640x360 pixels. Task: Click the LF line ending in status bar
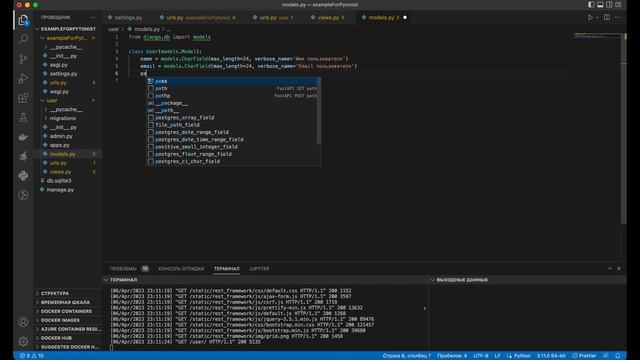(x=497, y=356)
